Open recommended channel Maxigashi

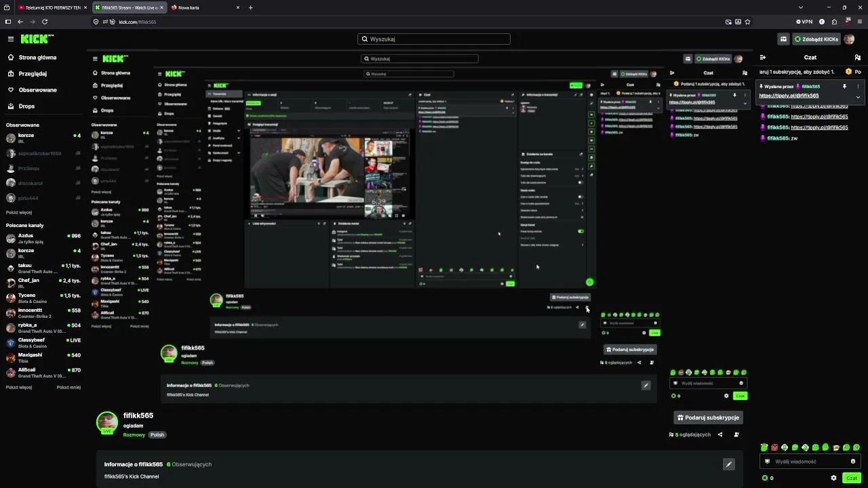(43, 358)
